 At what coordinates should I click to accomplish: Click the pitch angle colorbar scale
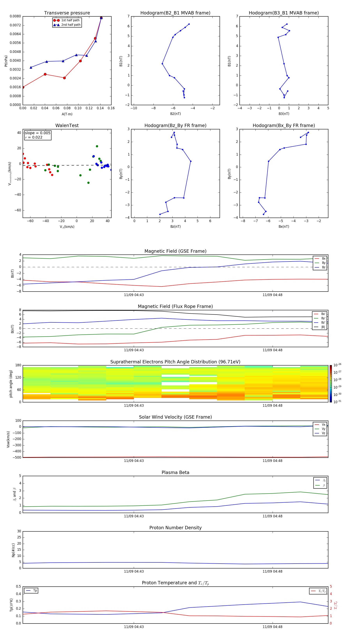point(331,384)
